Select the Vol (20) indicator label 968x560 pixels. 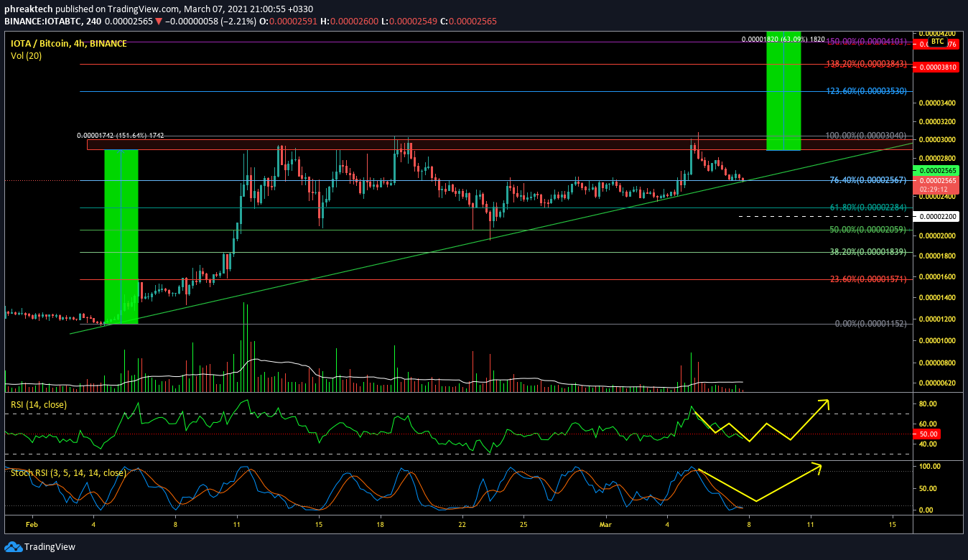26,55
